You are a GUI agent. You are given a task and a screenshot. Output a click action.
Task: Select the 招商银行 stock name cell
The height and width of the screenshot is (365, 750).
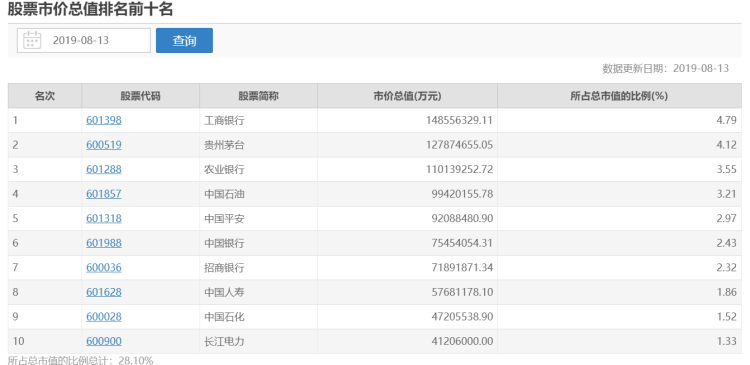coord(258,267)
